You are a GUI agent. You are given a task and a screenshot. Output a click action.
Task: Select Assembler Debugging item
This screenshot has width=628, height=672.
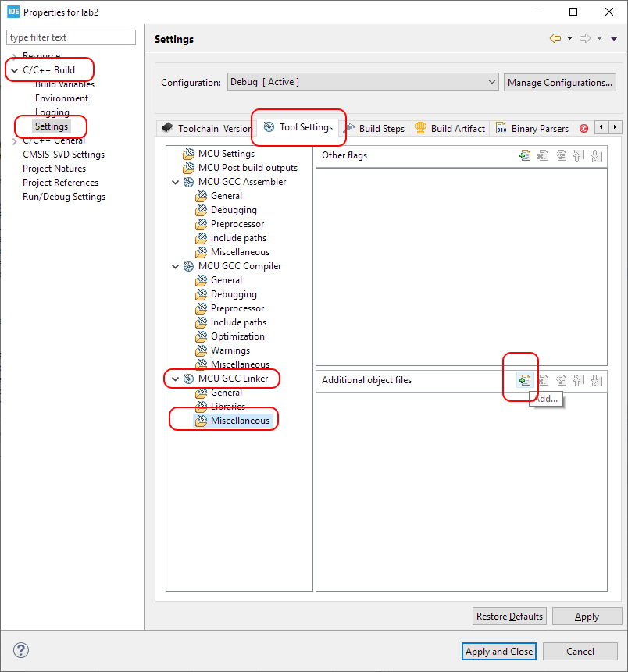[226, 210]
